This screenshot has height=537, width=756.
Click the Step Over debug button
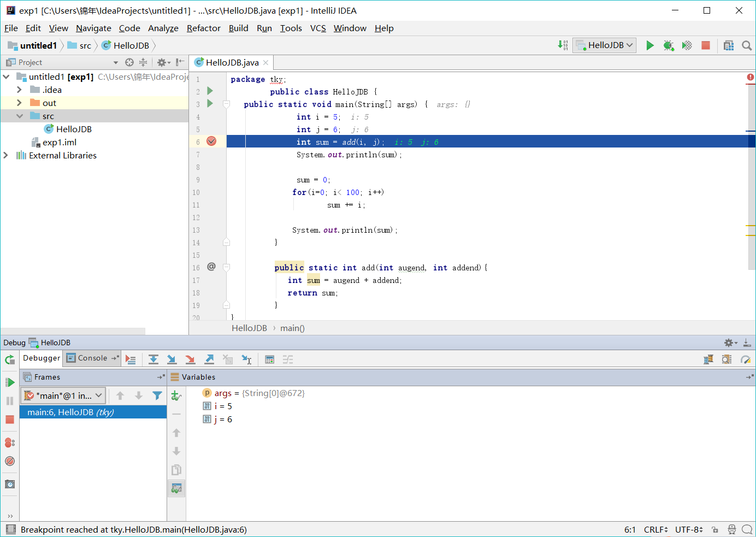pyautogui.click(x=153, y=359)
